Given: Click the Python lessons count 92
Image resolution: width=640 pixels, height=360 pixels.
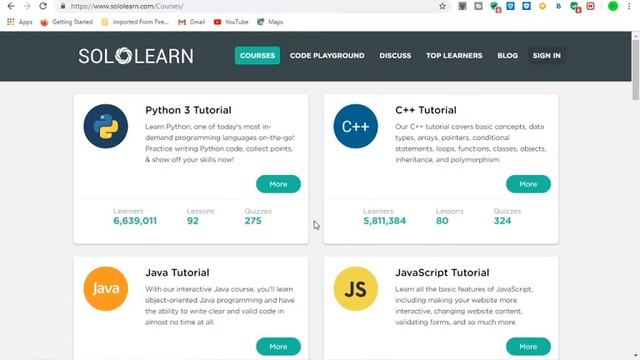Looking at the screenshot, I should coord(193,221).
